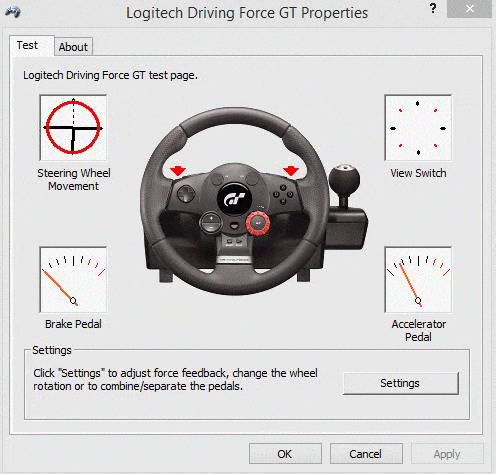The height and width of the screenshot is (474, 496).
Task: Confirm with the OK button
Action: [x=285, y=454]
